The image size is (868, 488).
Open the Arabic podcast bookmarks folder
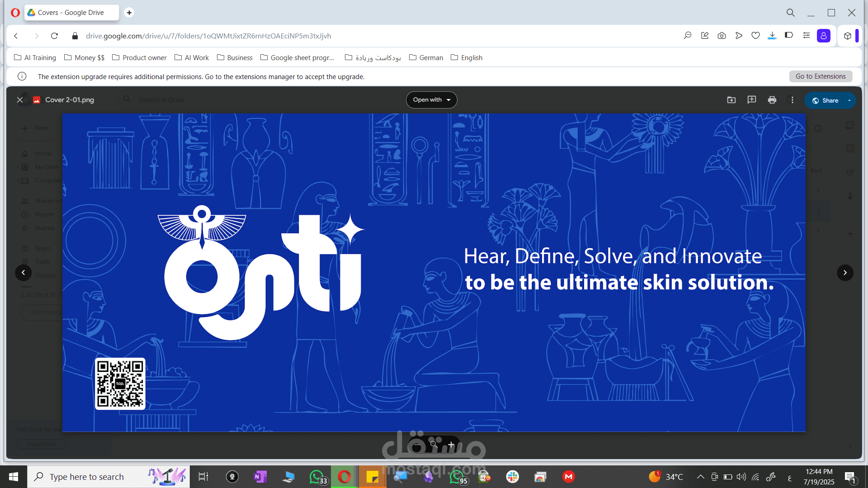[x=373, y=58]
